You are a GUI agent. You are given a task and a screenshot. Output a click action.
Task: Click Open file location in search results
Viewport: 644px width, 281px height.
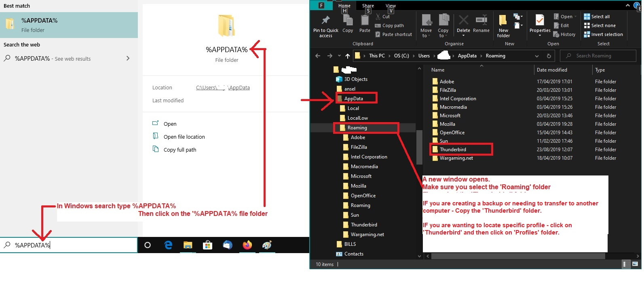tap(184, 137)
